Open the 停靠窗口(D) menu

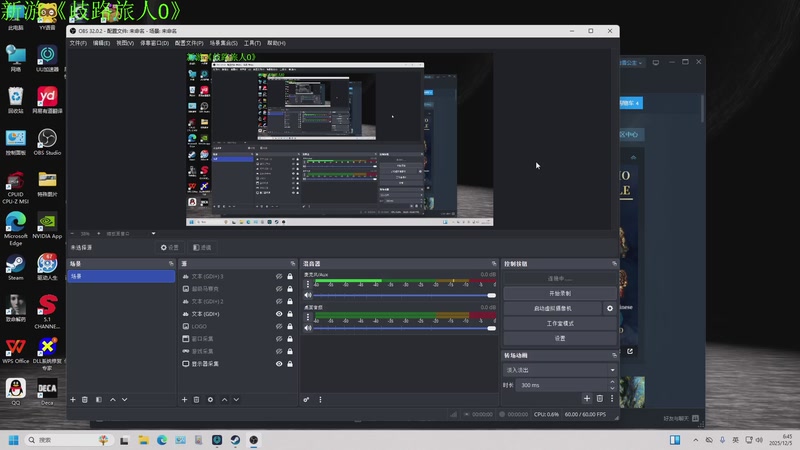pos(155,43)
